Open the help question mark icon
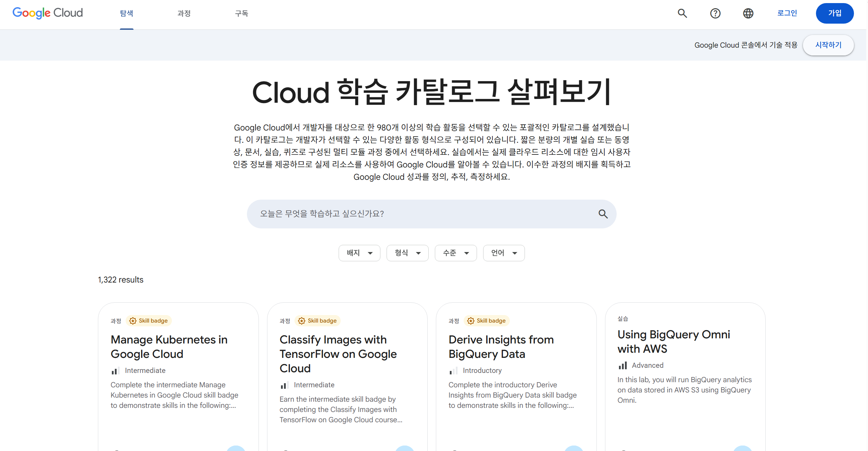 point(715,13)
